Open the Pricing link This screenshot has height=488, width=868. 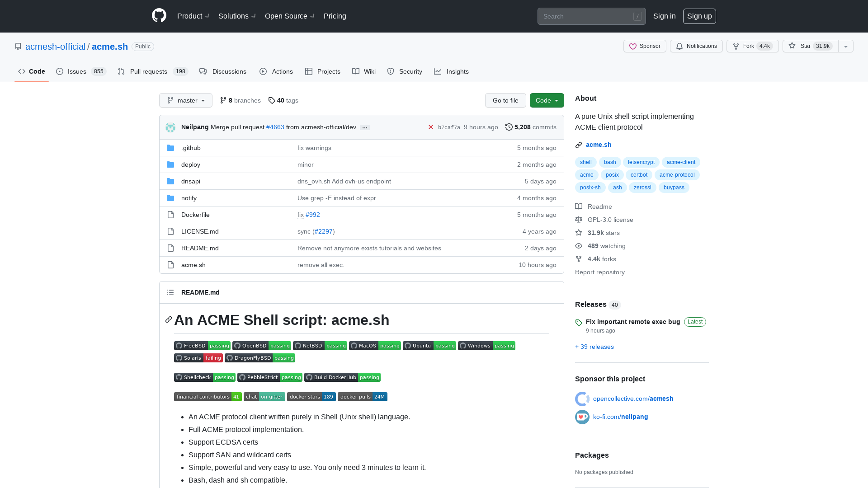[335, 16]
